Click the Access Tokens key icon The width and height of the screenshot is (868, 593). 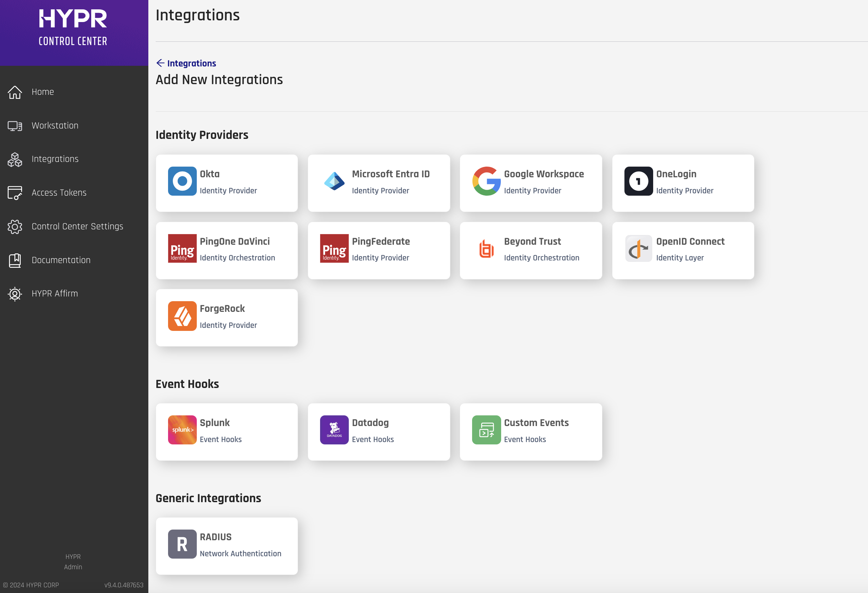coord(15,193)
